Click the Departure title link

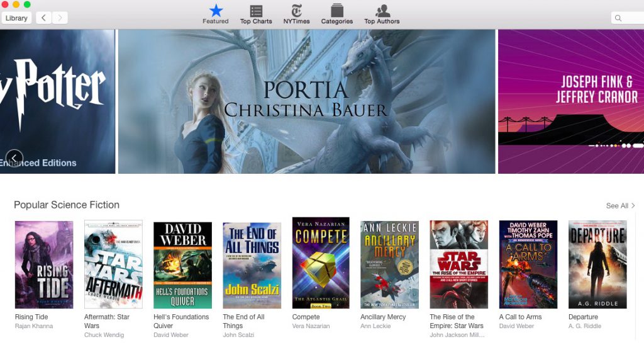point(583,317)
